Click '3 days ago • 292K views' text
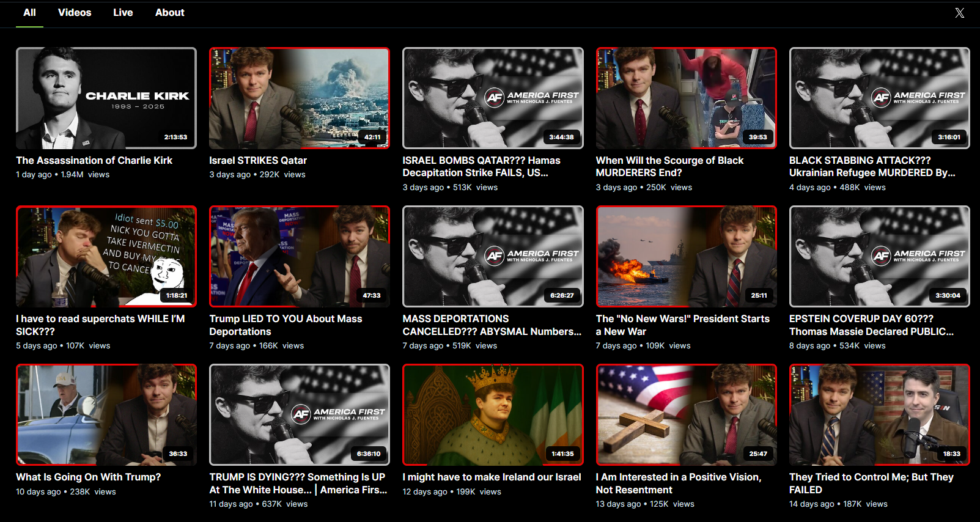The height and width of the screenshot is (522, 980). 257,175
